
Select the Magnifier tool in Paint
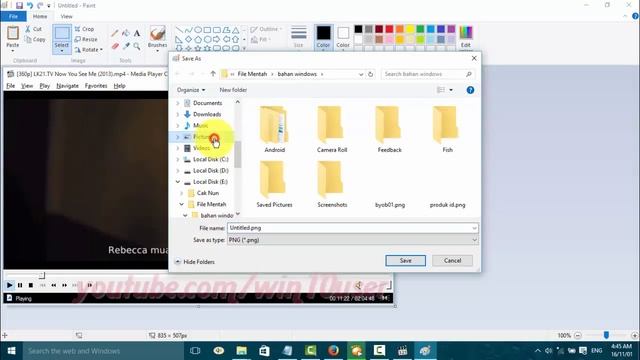(x=137, y=46)
